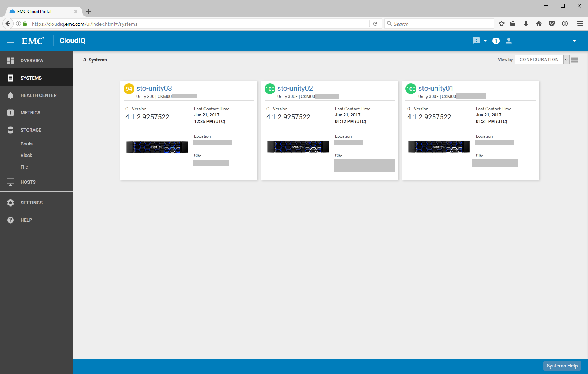Switch to list view layout
This screenshot has height=374, width=588.
point(575,60)
